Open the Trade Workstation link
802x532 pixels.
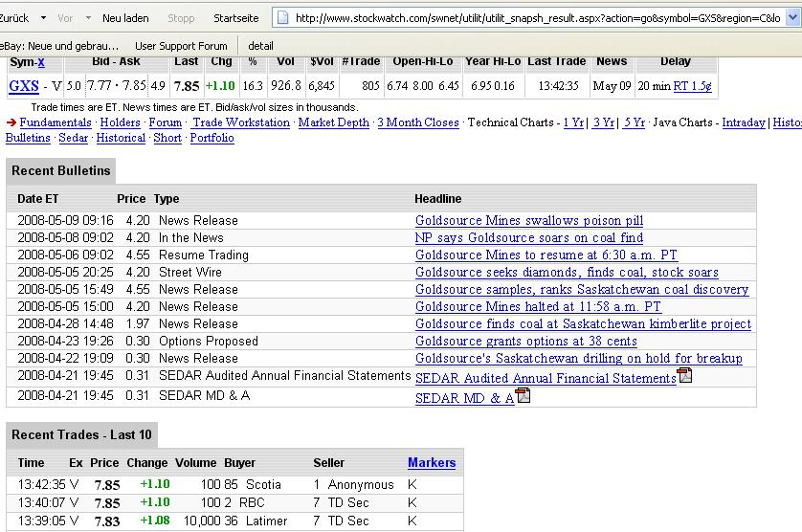241,122
